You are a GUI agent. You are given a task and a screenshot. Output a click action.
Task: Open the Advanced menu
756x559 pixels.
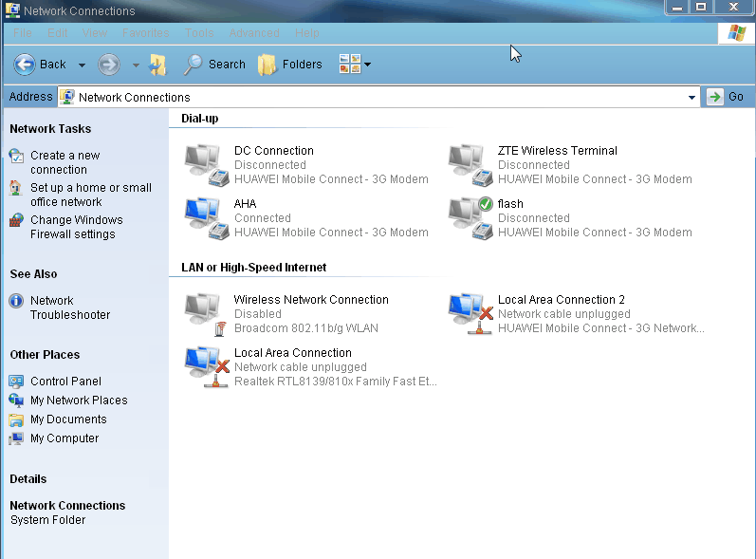(x=254, y=33)
